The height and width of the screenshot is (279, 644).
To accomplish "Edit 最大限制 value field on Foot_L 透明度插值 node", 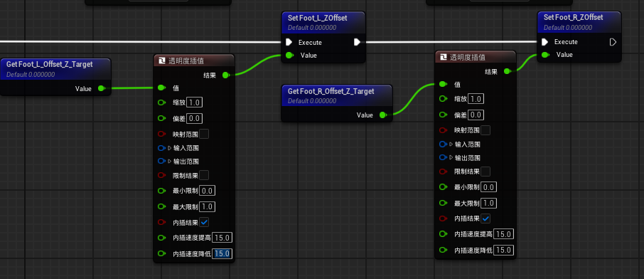I will coord(207,206).
